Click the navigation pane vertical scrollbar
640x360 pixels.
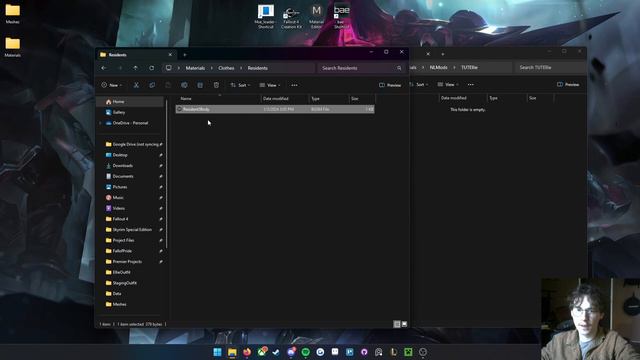coord(167,173)
